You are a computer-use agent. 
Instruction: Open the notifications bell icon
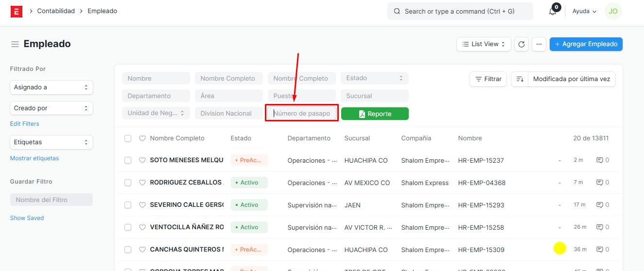coord(553,11)
